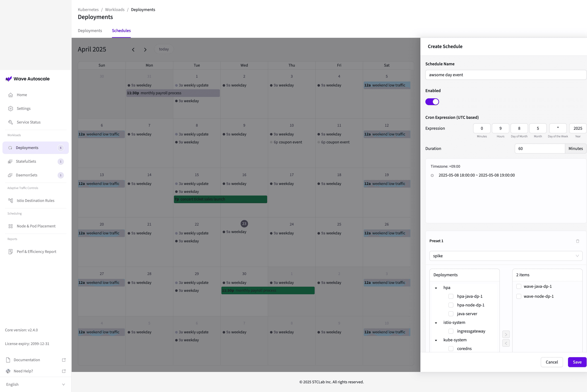The image size is (587, 392).
Task: Click the DaemonSets sidebar icon
Action: pos(10,175)
